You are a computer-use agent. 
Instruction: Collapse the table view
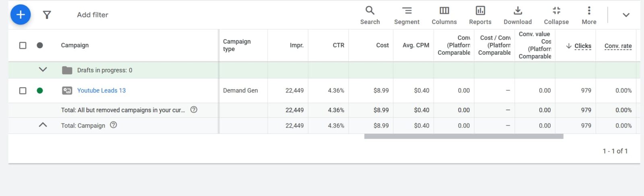556,15
